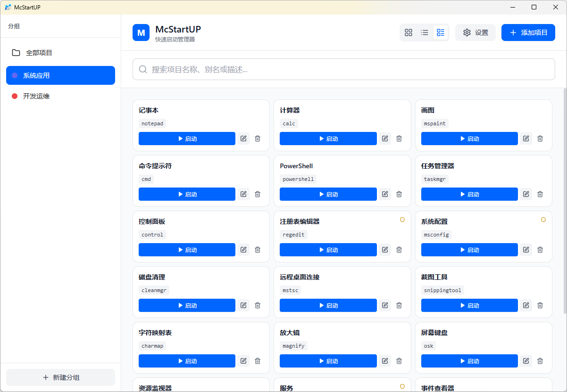Launch 命令提示符 with 启动 button

click(x=187, y=194)
